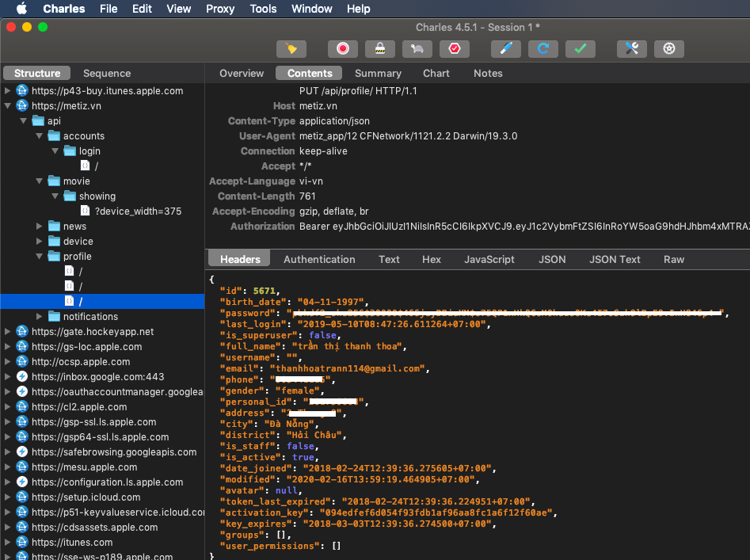Switch to the Summary tab
This screenshot has height=560, width=750.
[x=378, y=73]
